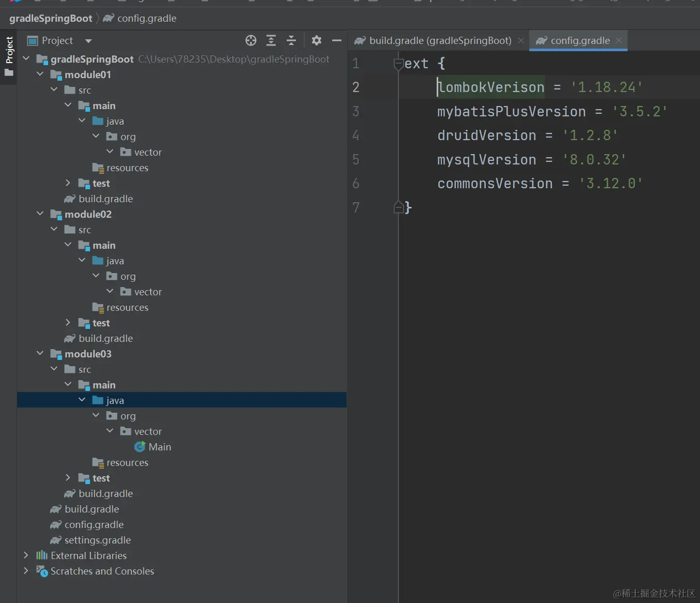Expand the External Libraries node
700x603 pixels.
pyautogui.click(x=26, y=555)
